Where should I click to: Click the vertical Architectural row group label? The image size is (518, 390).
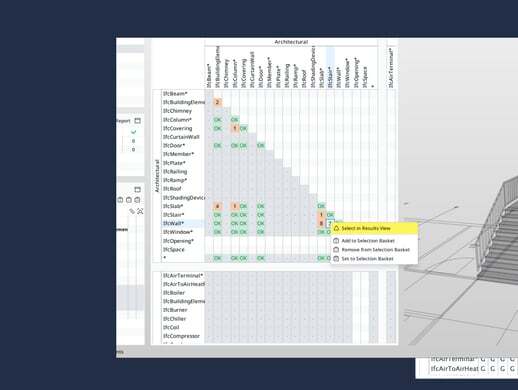[x=157, y=176]
